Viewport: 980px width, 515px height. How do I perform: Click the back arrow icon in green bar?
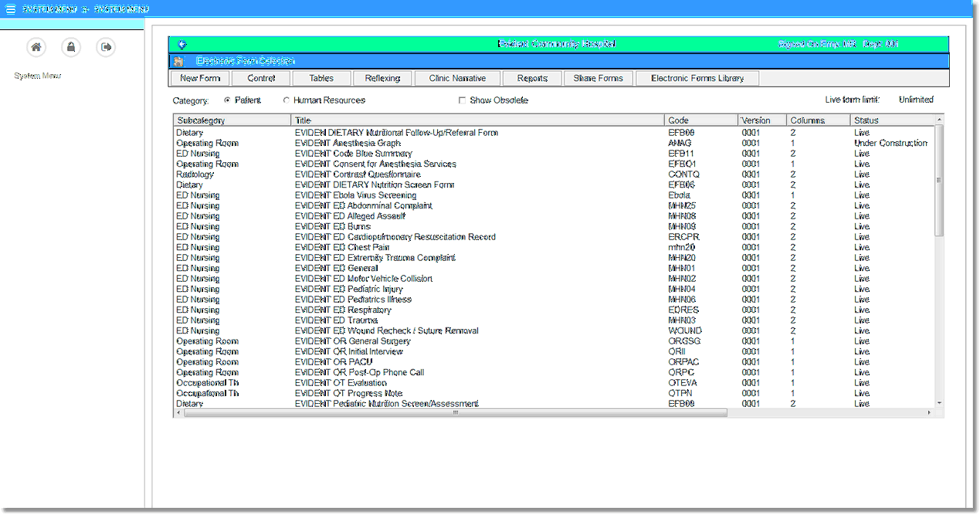(x=182, y=45)
